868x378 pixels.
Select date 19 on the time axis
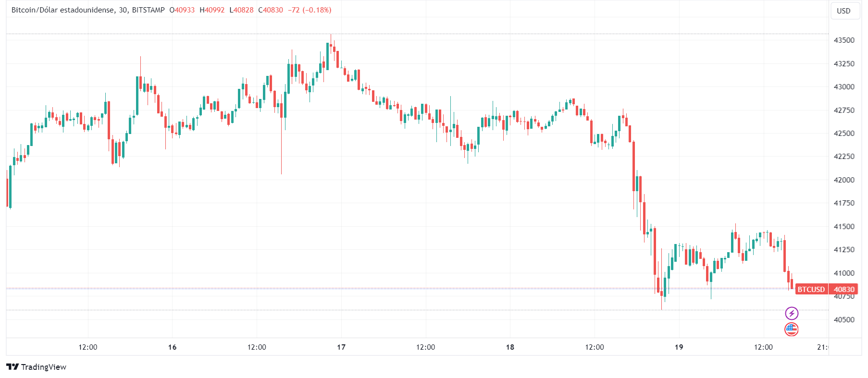pyautogui.click(x=679, y=347)
